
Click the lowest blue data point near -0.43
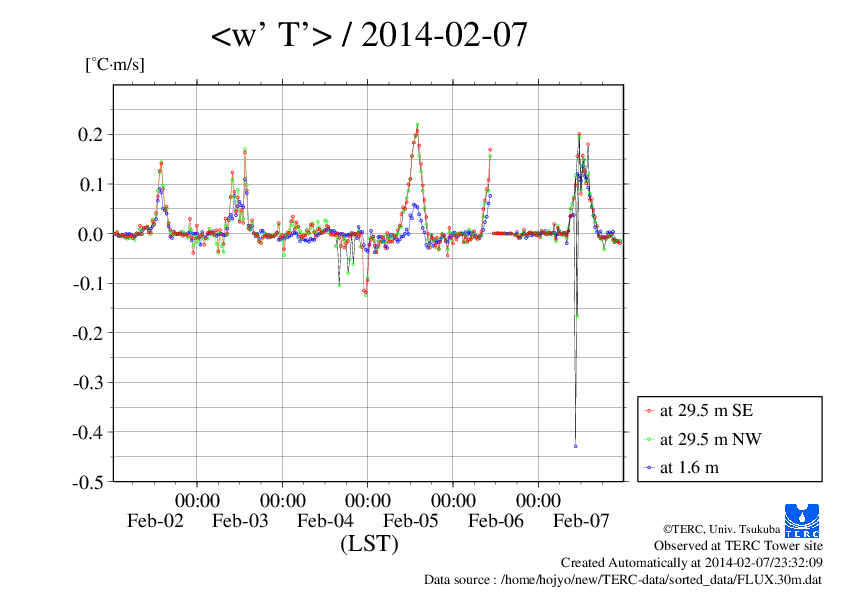[x=576, y=446]
